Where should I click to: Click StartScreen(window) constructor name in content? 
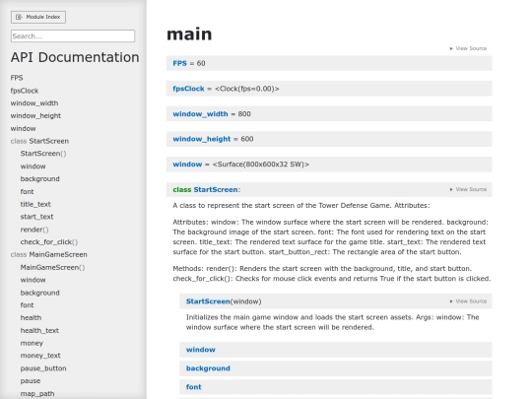coord(208,301)
